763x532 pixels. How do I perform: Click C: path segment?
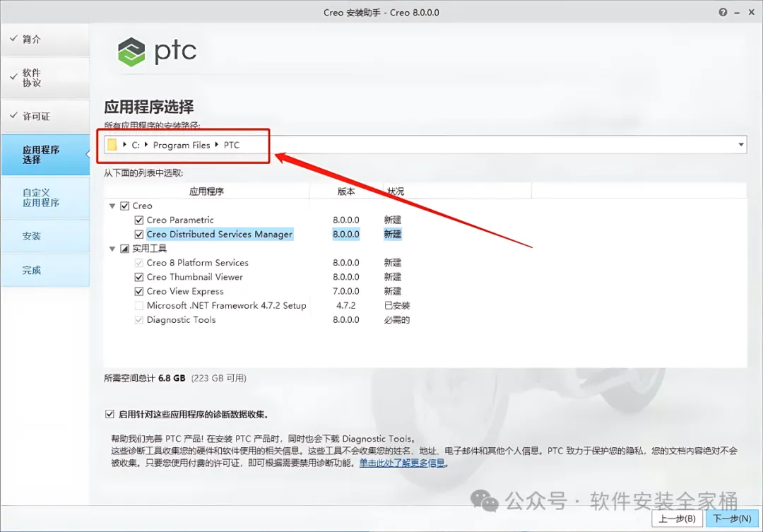tap(136, 145)
